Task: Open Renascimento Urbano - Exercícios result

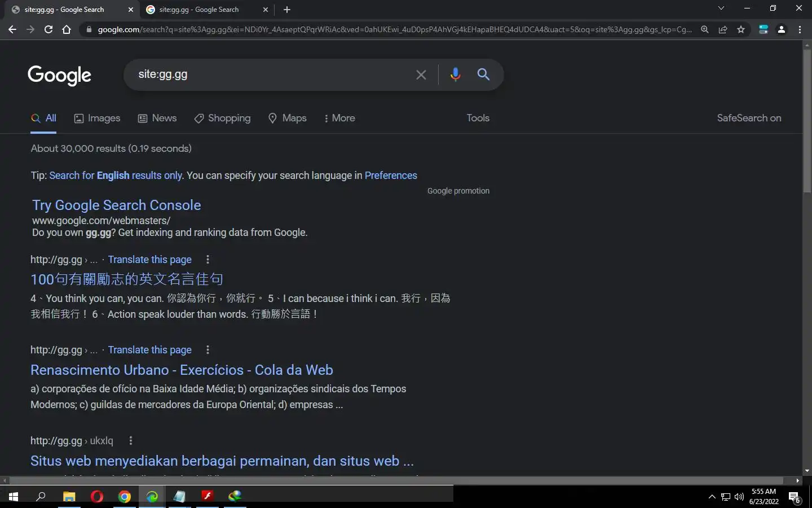Action: (182, 370)
